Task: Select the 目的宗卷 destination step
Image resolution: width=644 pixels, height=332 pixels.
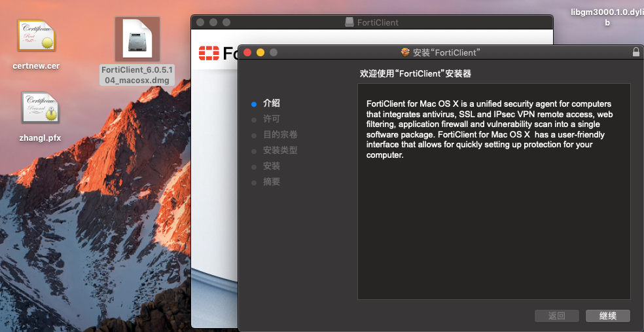Action: pyautogui.click(x=280, y=135)
